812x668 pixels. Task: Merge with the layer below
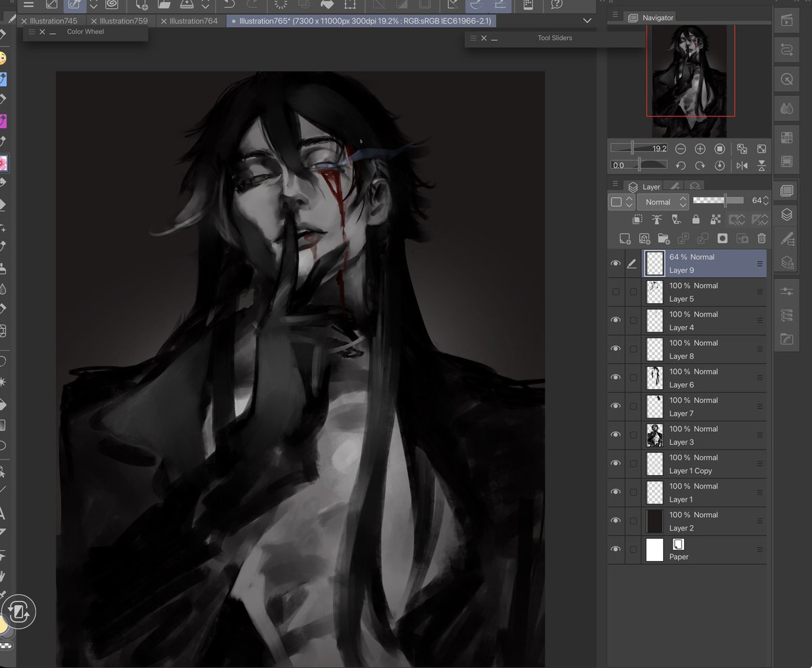coord(703,238)
